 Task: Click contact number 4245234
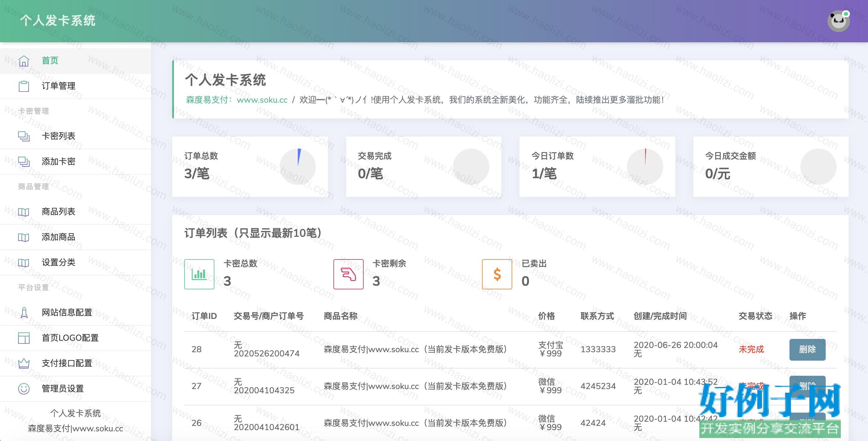click(x=598, y=386)
